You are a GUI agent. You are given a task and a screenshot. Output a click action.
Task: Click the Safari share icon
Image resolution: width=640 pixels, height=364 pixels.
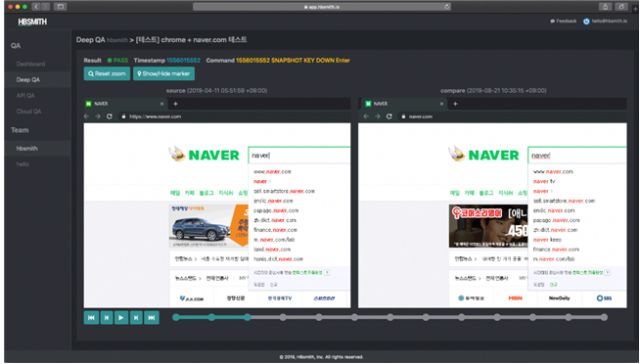click(x=605, y=7)
